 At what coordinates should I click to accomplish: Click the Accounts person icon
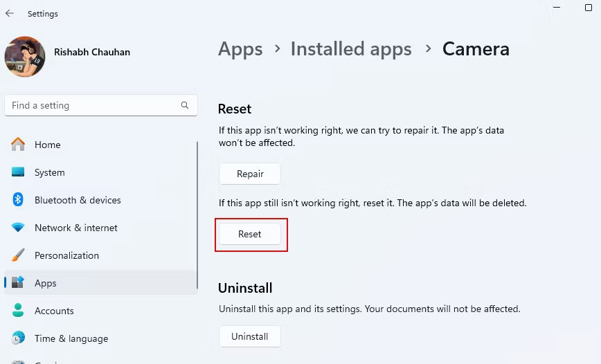coord(18,311)
